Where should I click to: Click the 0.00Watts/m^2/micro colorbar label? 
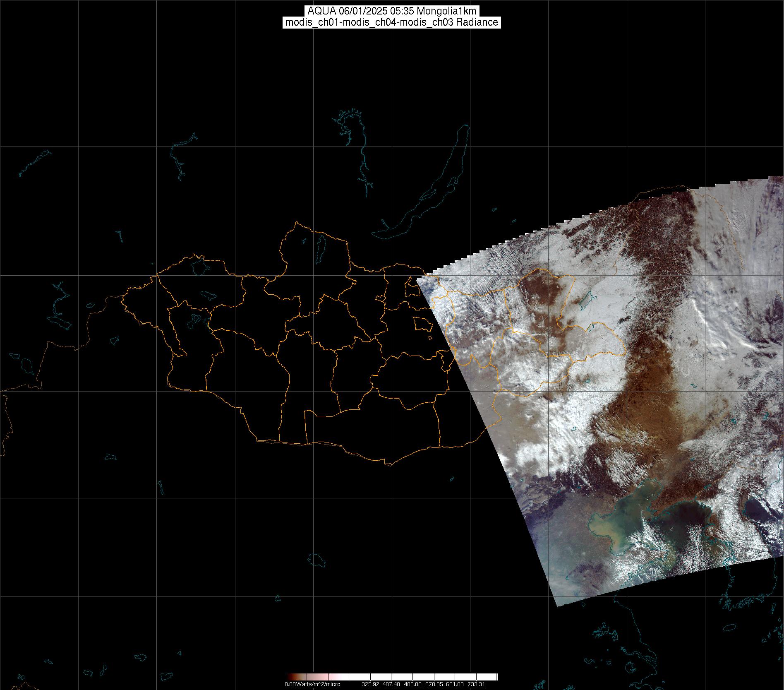point(312,684)
